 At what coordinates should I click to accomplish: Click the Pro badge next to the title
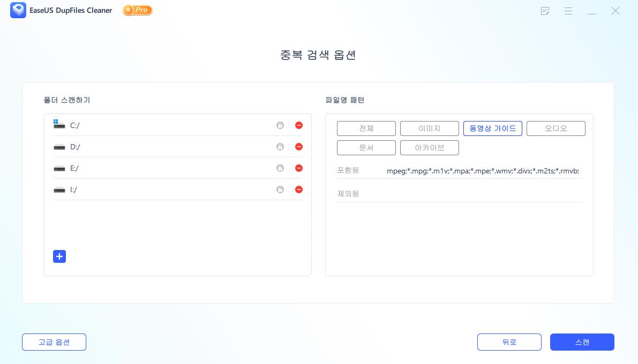pyautogui.click(x=137, y=10)
